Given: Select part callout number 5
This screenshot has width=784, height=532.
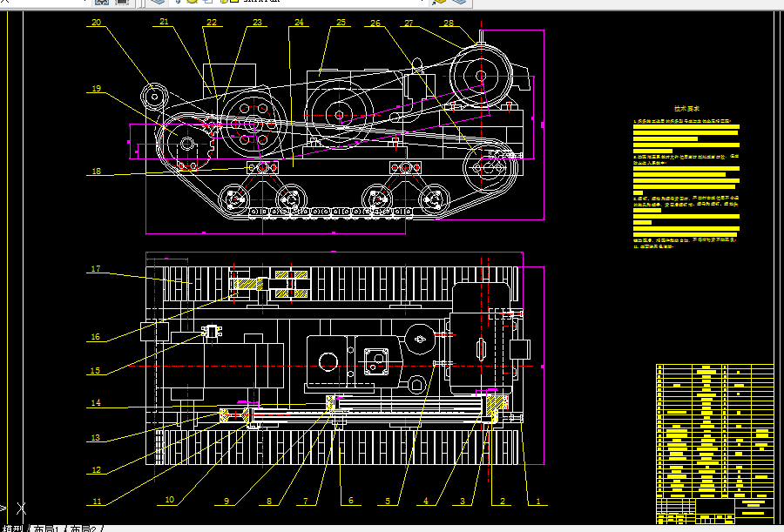Looking at the screenshot, I should coord(388,501).
